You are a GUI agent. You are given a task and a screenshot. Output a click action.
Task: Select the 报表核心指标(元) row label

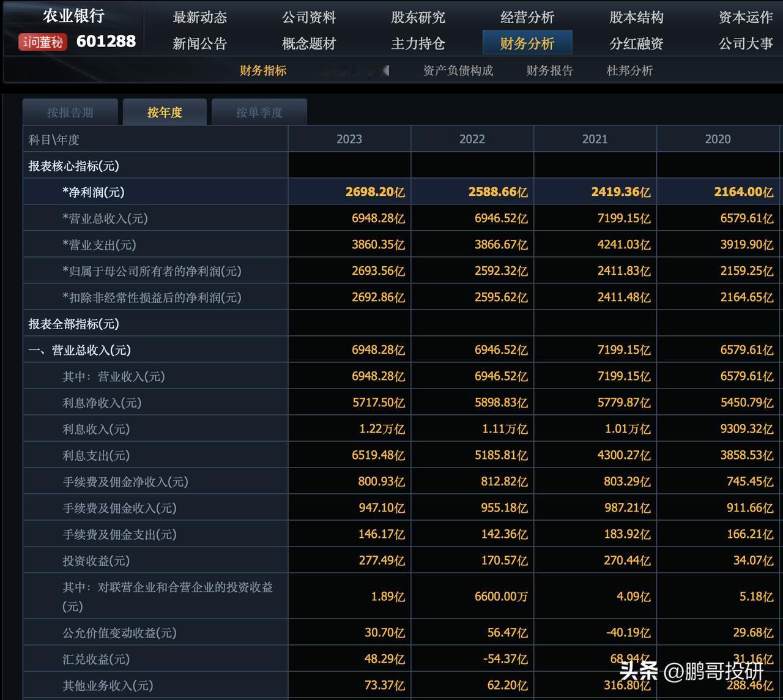(x=73, y=166)
